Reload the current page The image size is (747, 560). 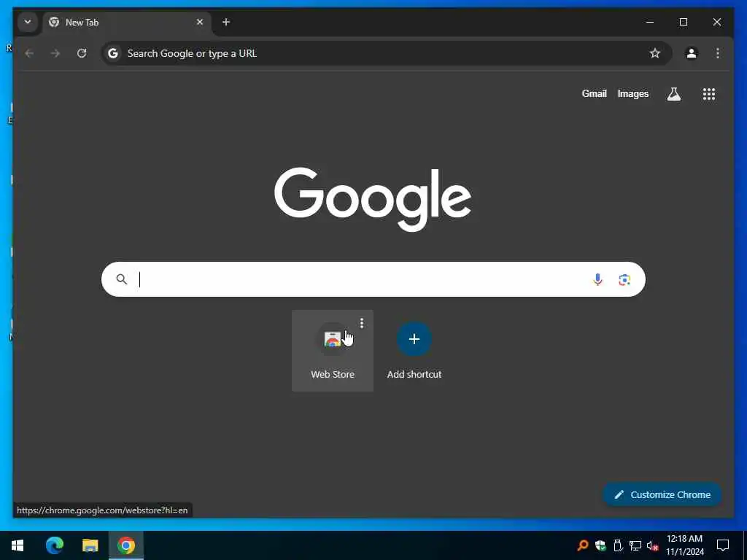pyautogui.click(x=82, y=53)
